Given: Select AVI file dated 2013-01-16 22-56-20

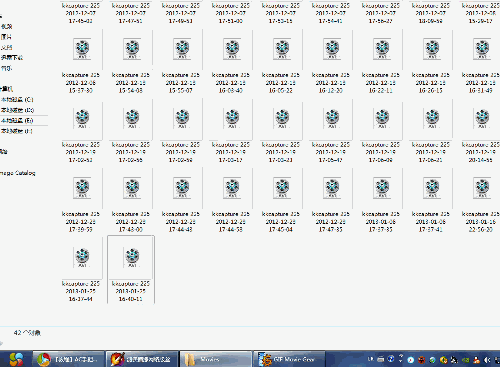Looking at the screenshot, I should (481, 200).
